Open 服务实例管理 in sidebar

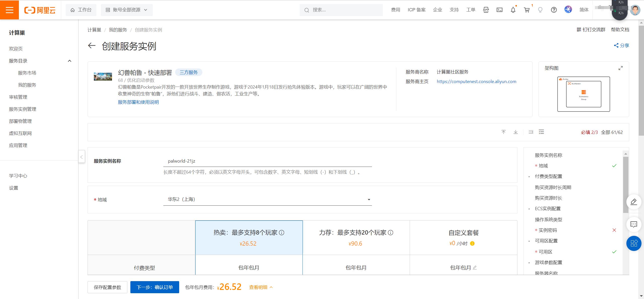tap(23, 109)
